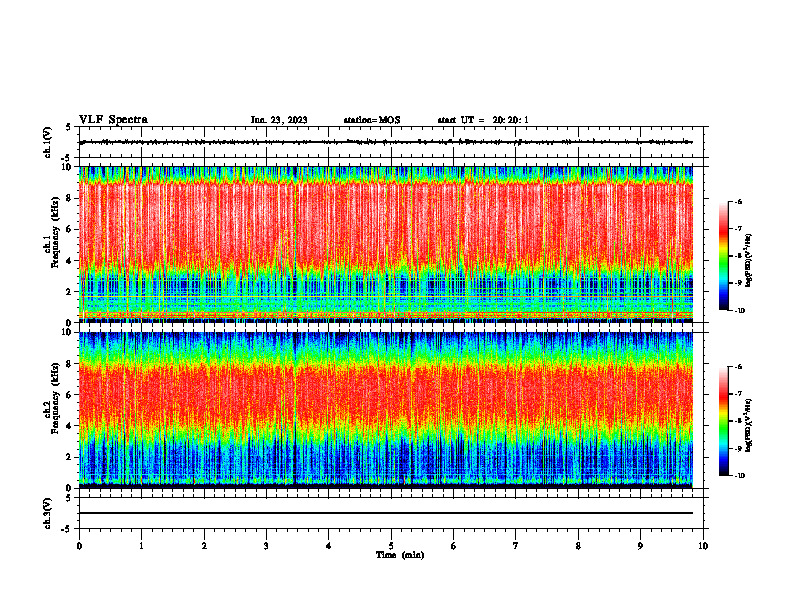Click the "ch.3(V)" axis label

(47, 513)
